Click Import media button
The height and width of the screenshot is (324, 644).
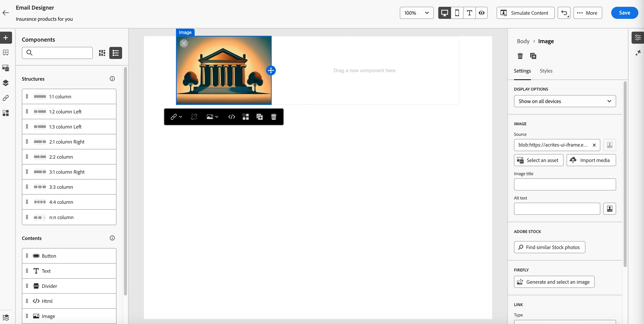coord(591,160)
